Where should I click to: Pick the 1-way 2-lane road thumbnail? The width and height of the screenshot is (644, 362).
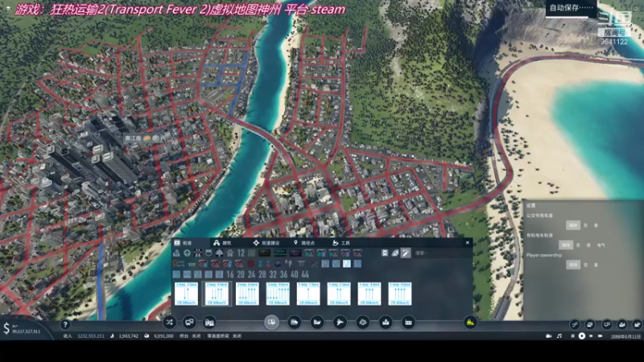[339, 294]
